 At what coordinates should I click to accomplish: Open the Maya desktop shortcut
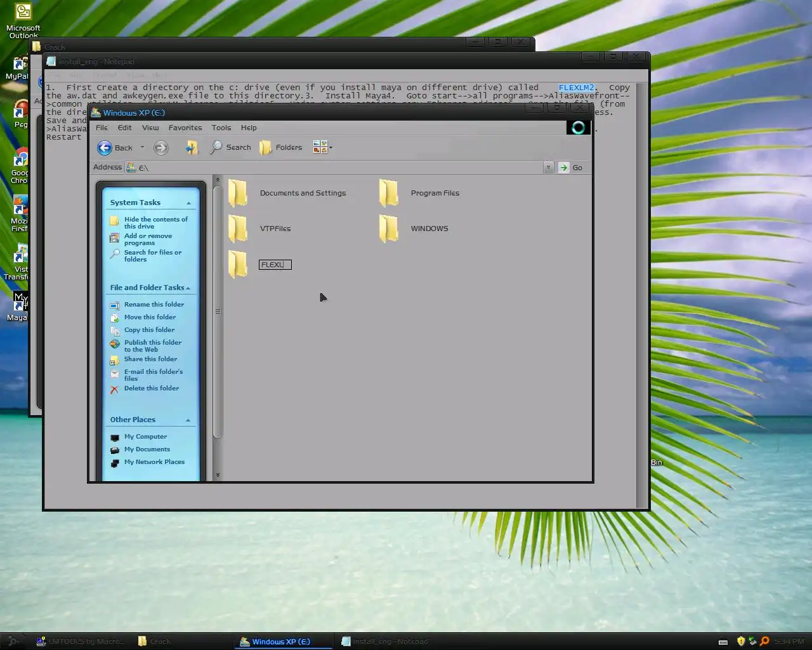click(x=18, y=307)
